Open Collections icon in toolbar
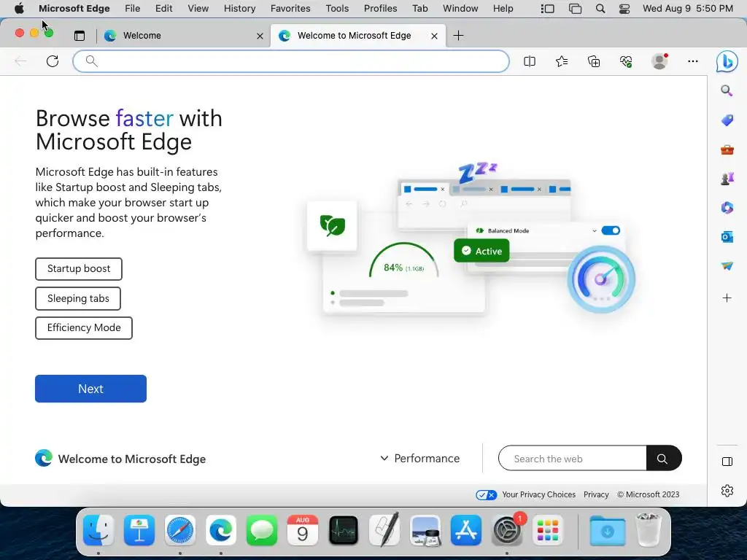The image size is (747, 560). tap(594, 61)
